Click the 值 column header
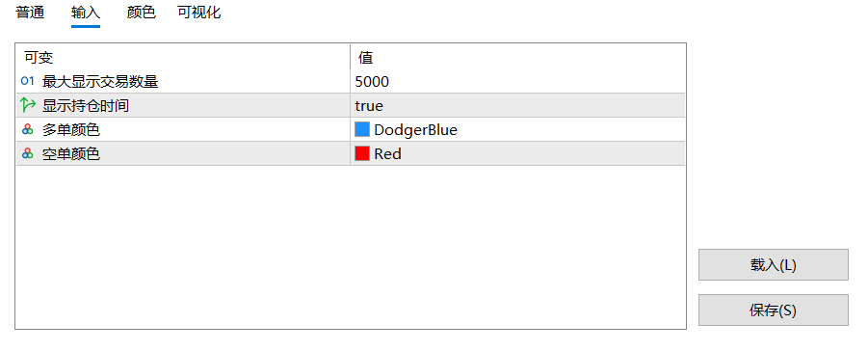The height and width of the screenshot is (351, 868). (x=517, y=57)
